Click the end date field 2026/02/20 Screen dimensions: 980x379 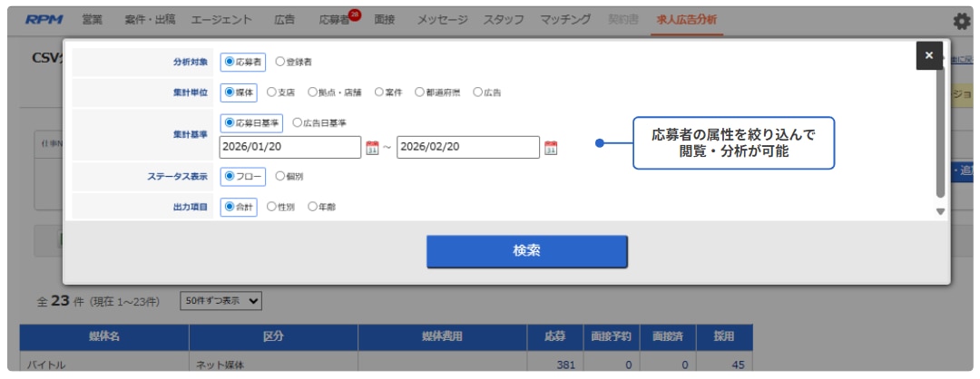pos(468,148)
